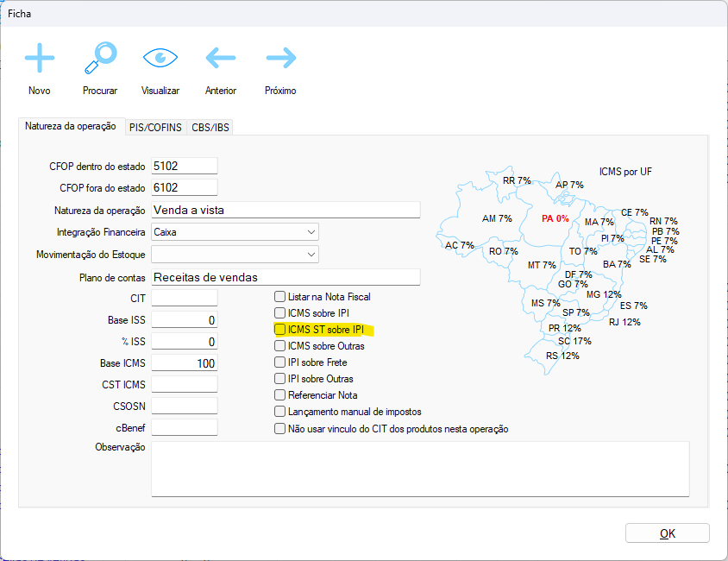The width and height of the screenshot is (728, 561).
Task: Click the CFOP dentro do estado field
Action: (184, 165)
